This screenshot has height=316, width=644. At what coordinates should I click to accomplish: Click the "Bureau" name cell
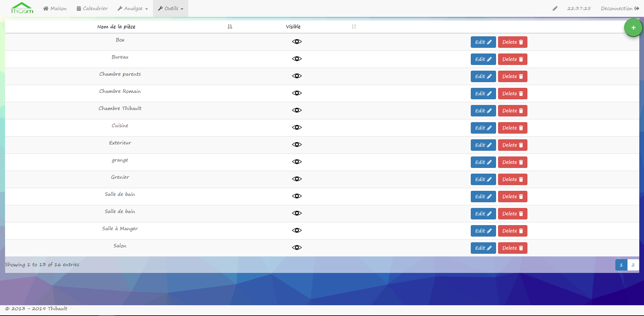click(120, 57)
